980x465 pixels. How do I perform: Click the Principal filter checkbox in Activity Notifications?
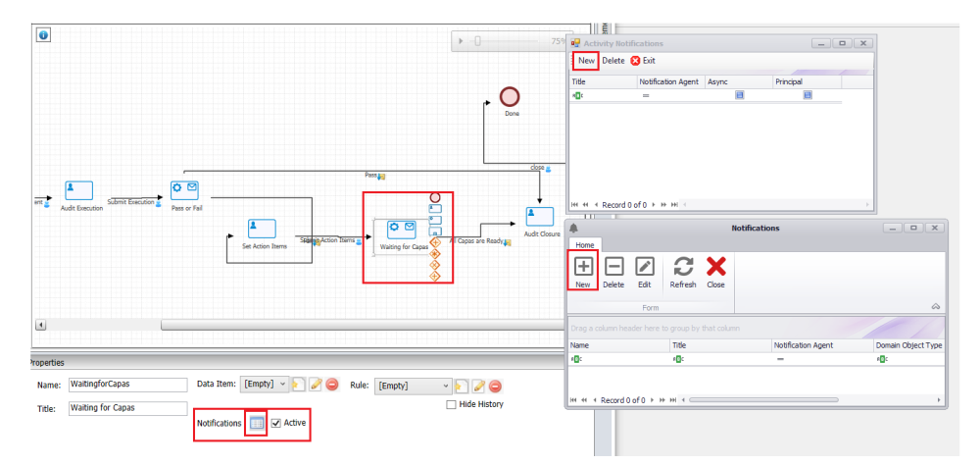click(807, 95)
